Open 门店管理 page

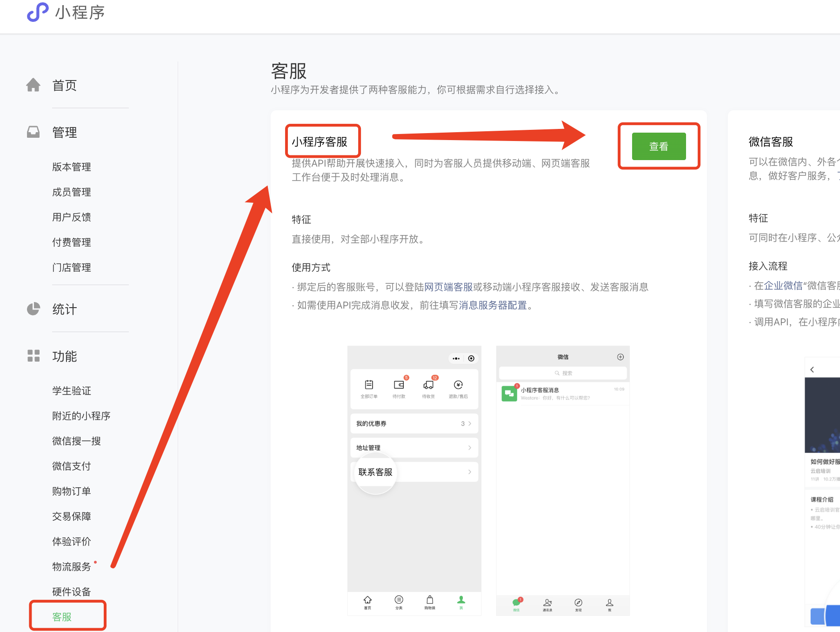72,268
